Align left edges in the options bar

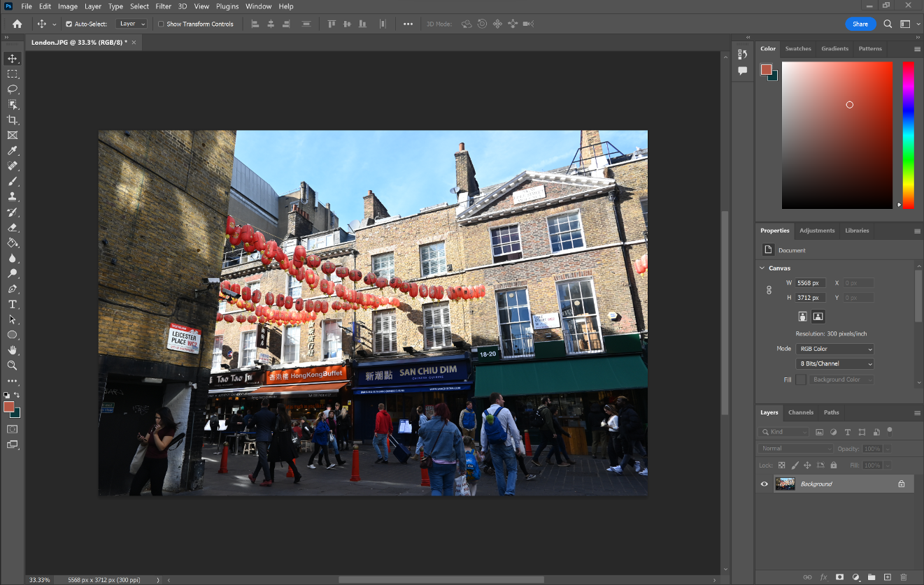(x=255, y=24)
